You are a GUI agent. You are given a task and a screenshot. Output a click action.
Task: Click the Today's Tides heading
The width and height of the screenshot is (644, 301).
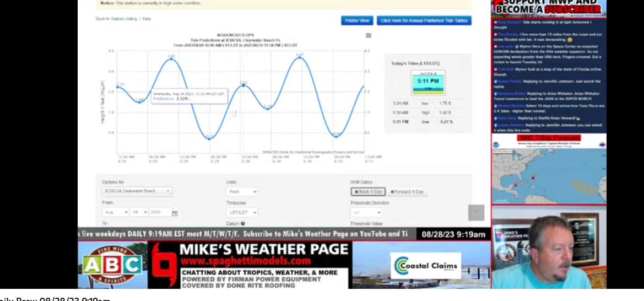pos(415,63)
